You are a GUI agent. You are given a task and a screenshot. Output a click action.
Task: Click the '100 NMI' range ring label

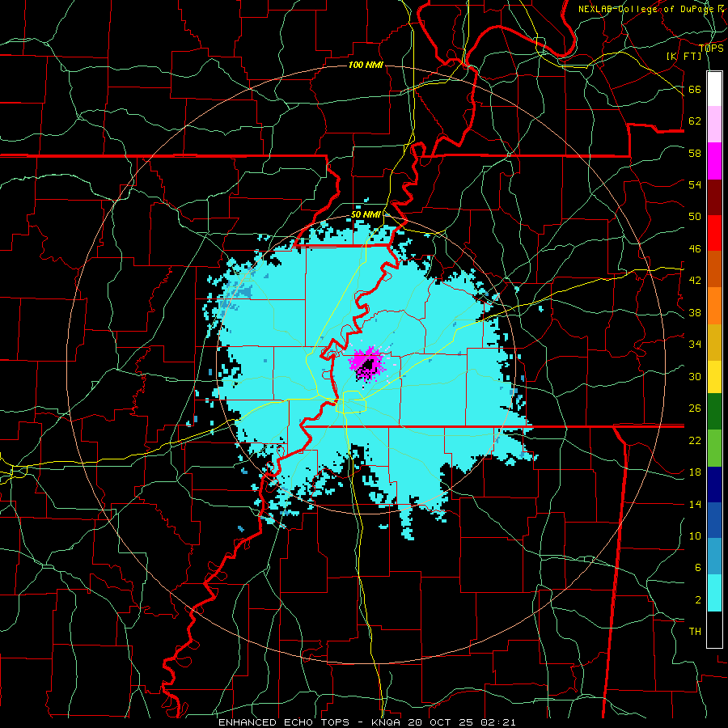(366, 65)
